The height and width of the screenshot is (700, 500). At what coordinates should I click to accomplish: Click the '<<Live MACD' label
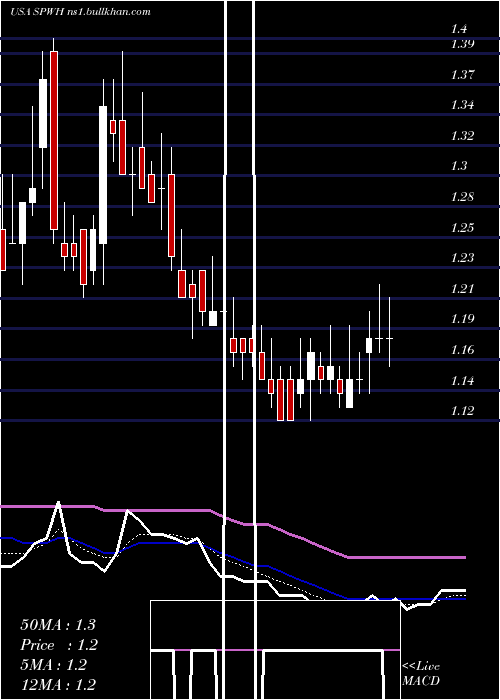point(421,674)
